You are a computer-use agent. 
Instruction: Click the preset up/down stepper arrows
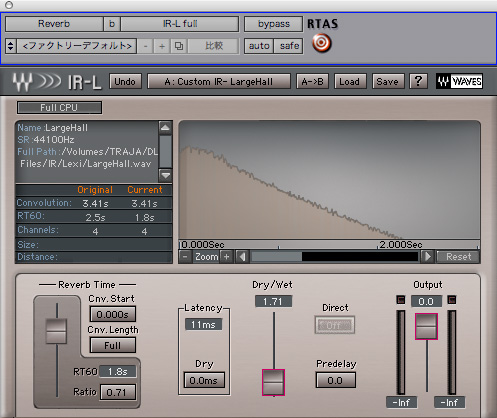pyautogui.click(x=11, y=46)
